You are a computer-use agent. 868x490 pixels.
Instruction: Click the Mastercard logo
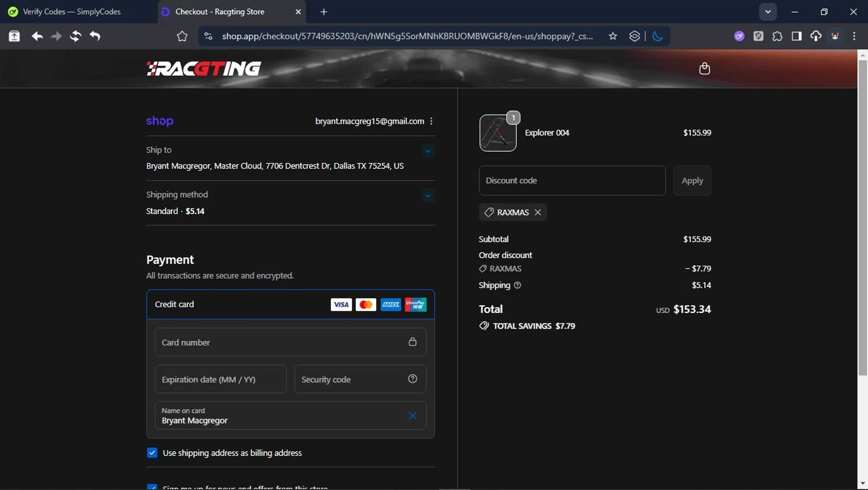point(366,304)
